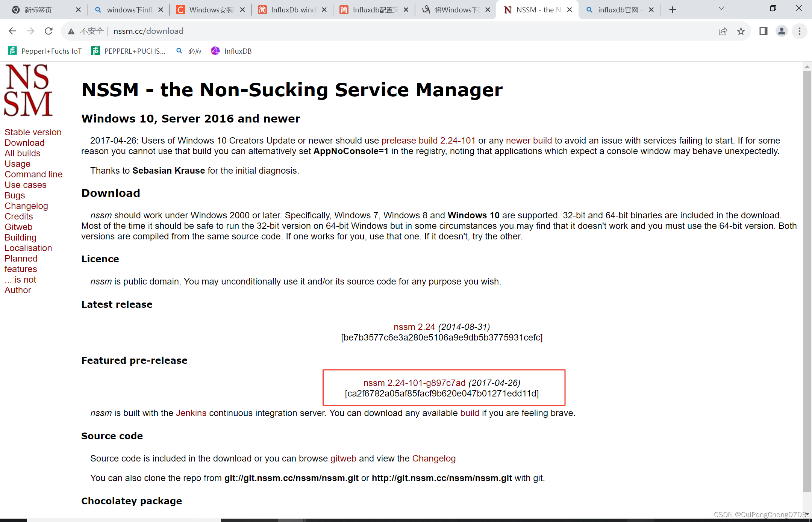Click prelease build 2.24-101 link

click(x=429, y=141)
